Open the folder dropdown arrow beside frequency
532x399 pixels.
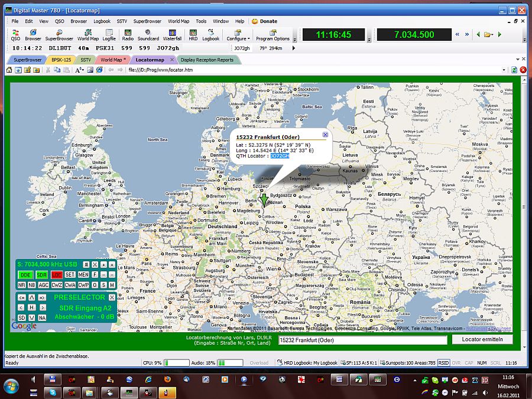492,35
